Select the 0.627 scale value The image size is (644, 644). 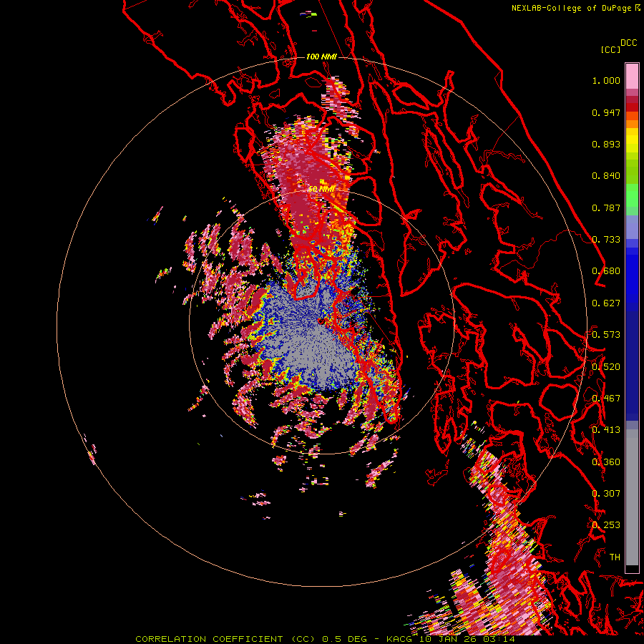[x=606, y=303]
